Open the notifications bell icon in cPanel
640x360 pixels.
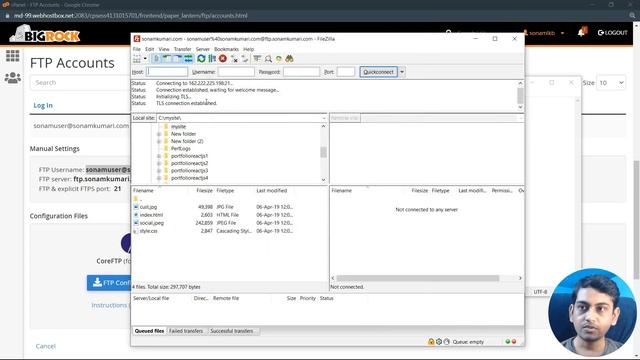pos(582,32)
